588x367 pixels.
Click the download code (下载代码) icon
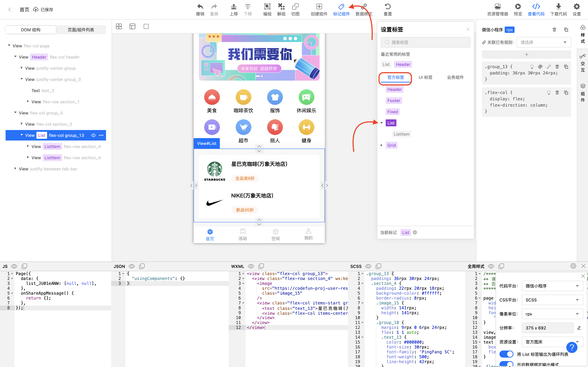[558, 9]
